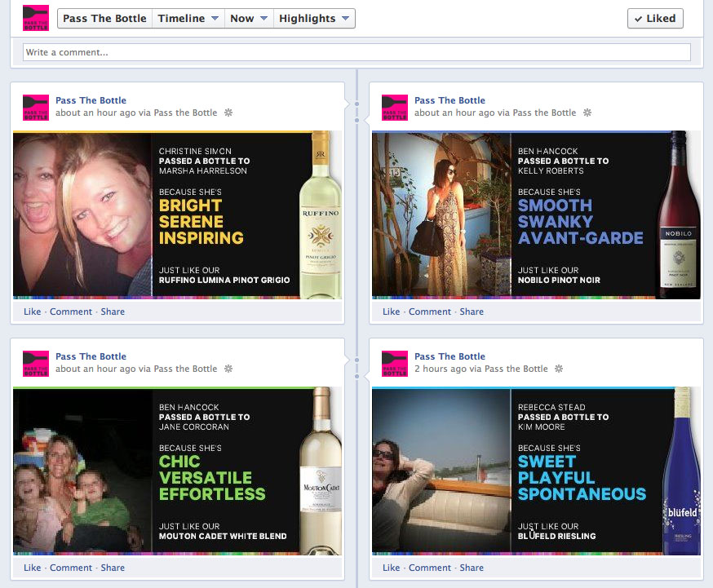The width and height of the screenshot is (713, 588).
Task: Open the Chic Versatile Effortless post image
Action: click(177, 471)
